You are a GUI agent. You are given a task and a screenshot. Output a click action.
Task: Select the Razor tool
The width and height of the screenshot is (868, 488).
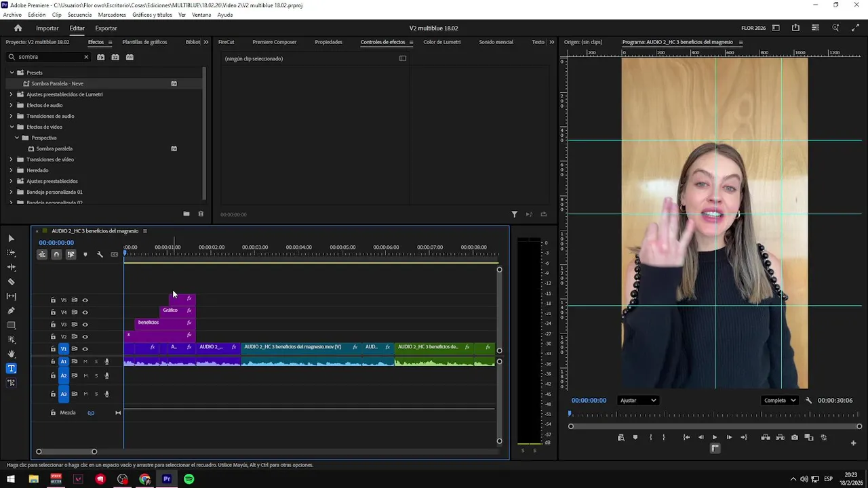tap(11, 281)
